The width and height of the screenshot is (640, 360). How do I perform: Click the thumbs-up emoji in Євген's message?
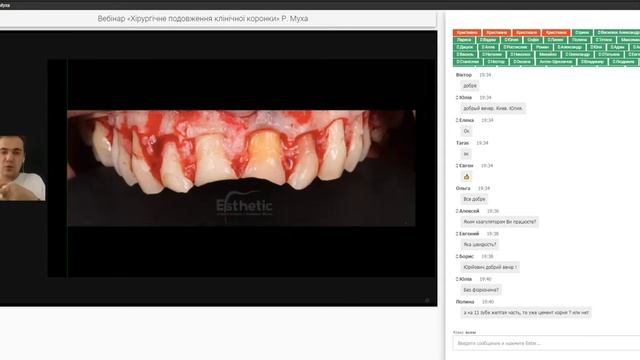point(466,177)
